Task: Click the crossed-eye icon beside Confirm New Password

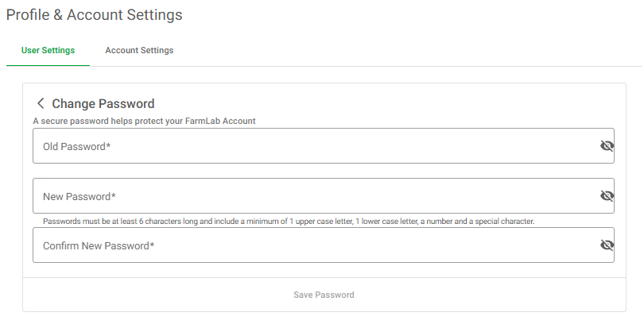Action: (607, 245)
